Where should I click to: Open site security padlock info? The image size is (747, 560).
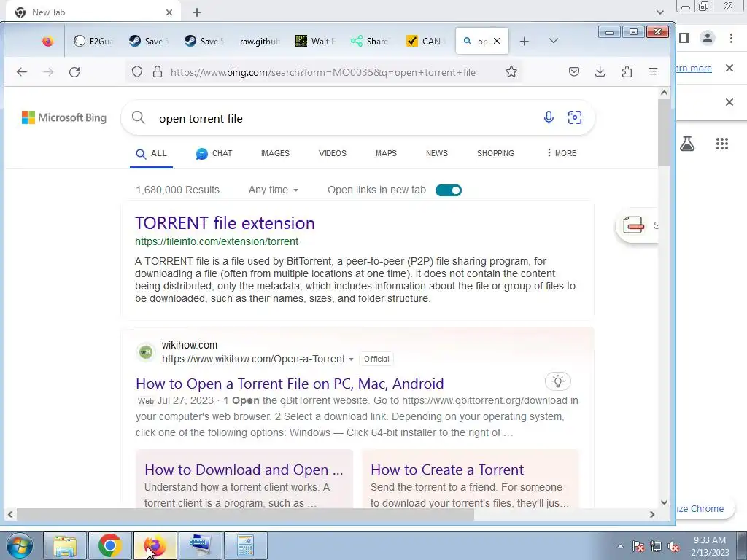(158, 72)
